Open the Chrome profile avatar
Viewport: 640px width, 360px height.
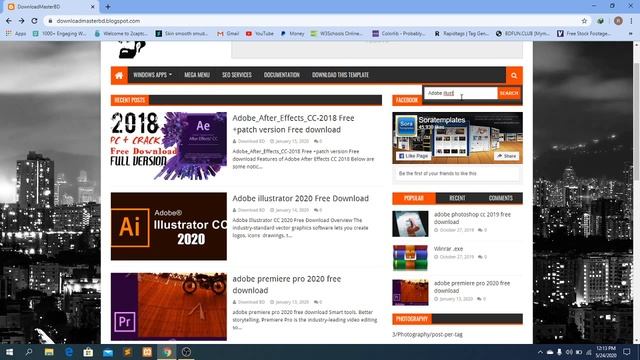tap(618, 21)
